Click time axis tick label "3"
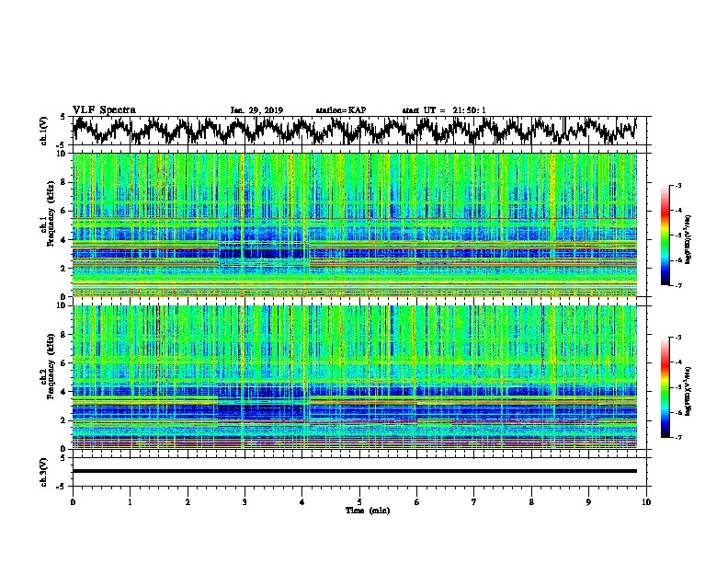Screen dimensions: 728x563 [x=245, y=502]
